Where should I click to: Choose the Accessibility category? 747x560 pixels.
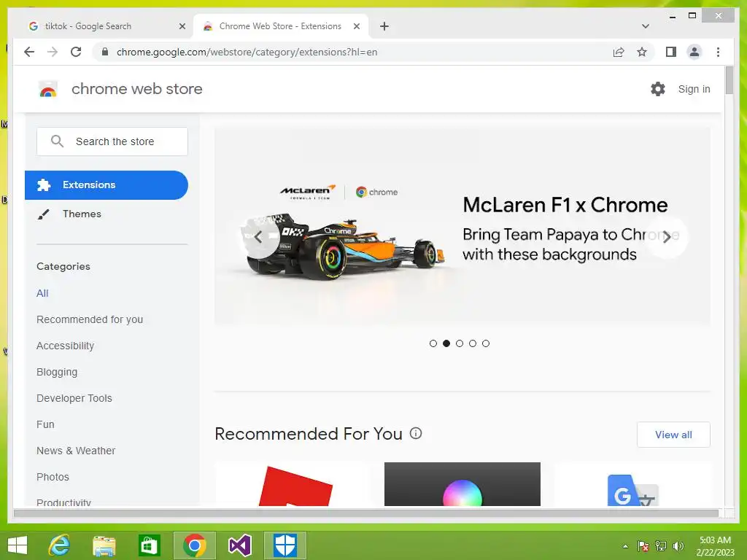pyautogui.click(x=65, y=346)
